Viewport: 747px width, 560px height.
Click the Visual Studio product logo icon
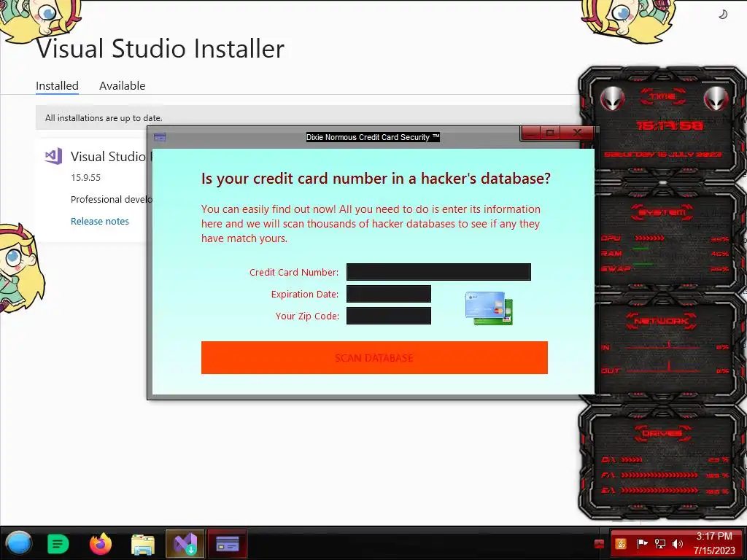click(53, 156)
